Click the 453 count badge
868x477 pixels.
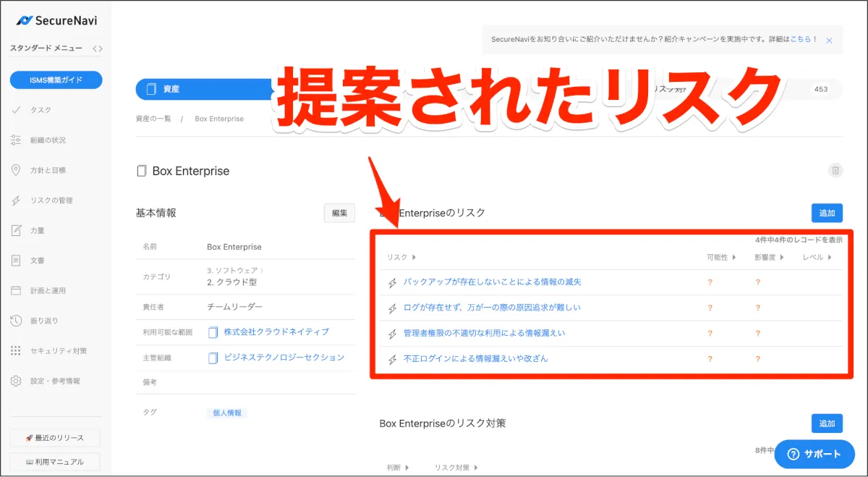[821, 89]
